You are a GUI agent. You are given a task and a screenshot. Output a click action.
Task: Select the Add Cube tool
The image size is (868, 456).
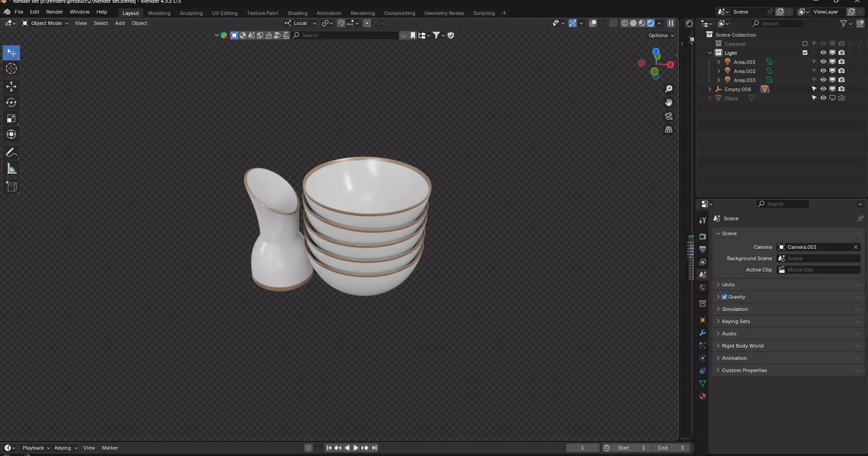(x=11, y=187)
